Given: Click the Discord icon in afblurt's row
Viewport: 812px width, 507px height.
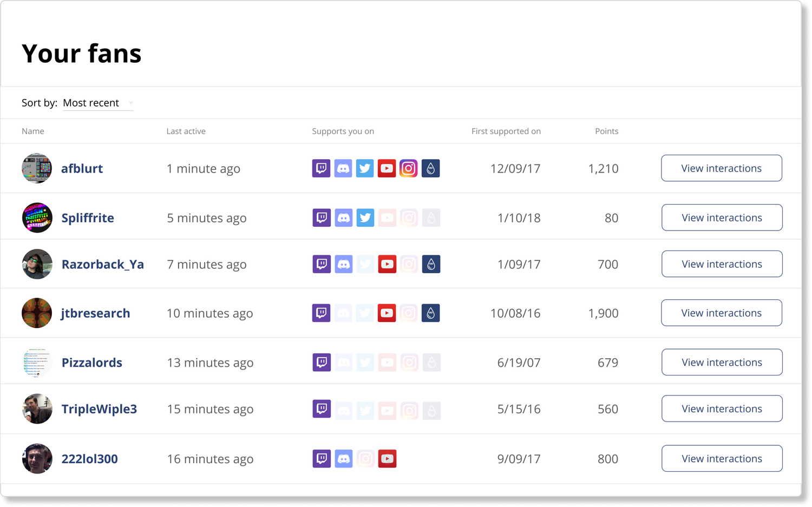Looking at the screenshot, I should tap(343, 168).
